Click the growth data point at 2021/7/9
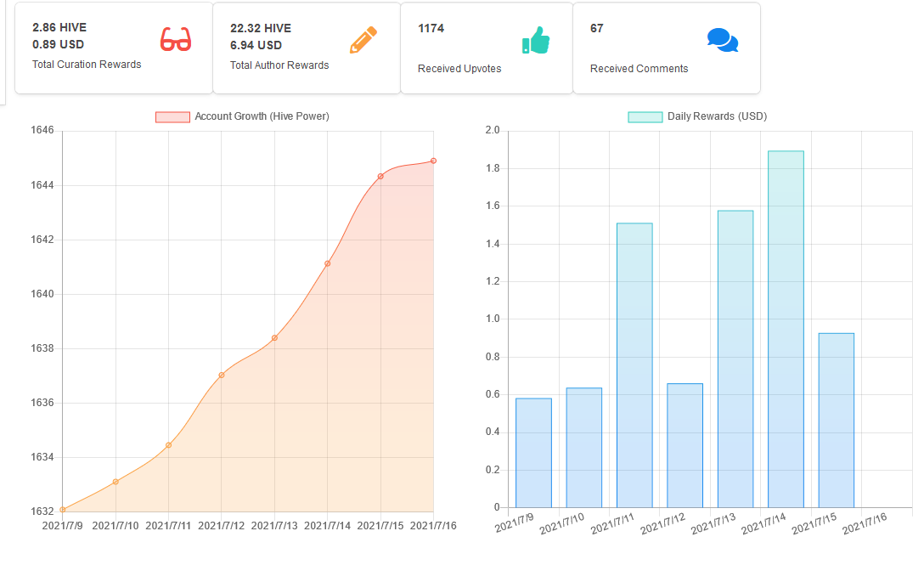The width and height of the screenshot is (924, 565). 63,510
